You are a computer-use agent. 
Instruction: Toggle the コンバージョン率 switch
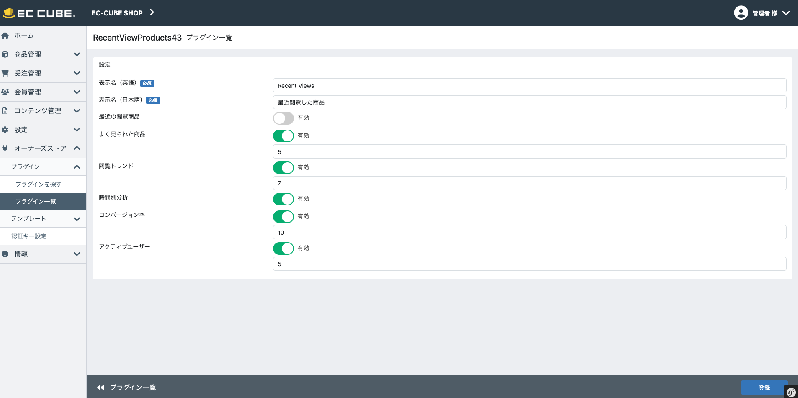(283, 216)
